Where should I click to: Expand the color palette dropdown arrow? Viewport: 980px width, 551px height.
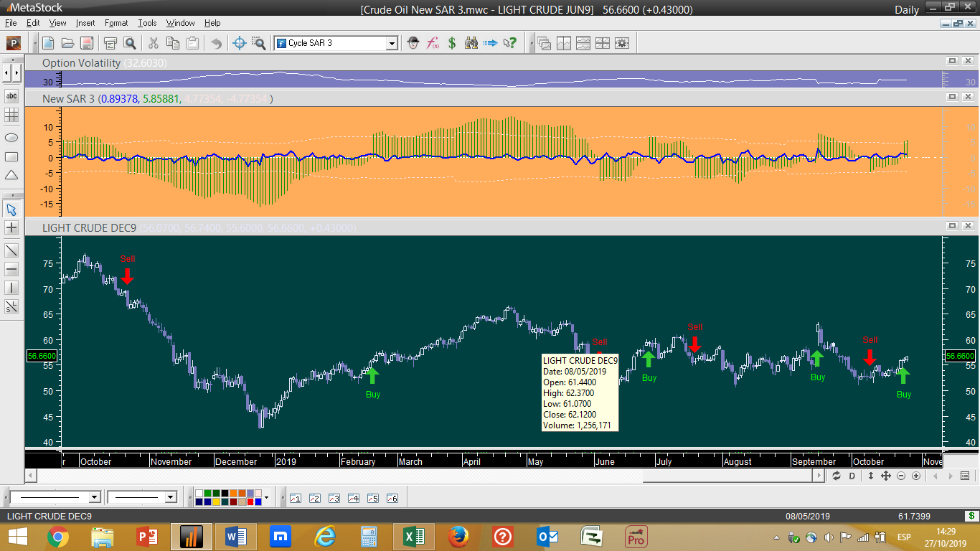tap(267, 497)
